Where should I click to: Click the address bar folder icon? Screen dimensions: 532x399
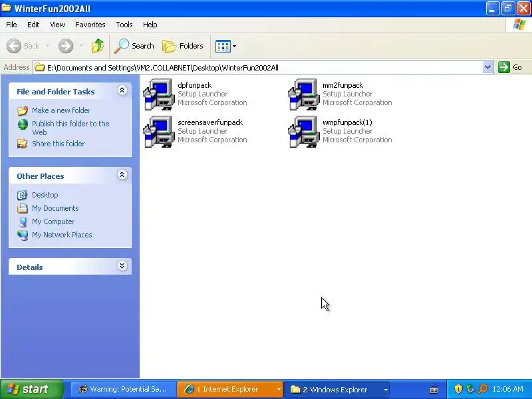click(40, 67)
